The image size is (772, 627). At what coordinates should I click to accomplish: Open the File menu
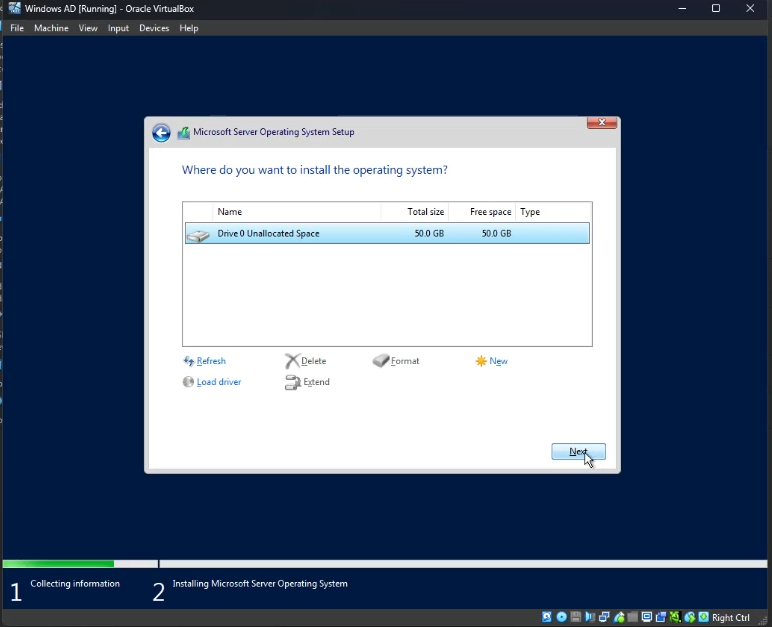(x=17, y=28)
